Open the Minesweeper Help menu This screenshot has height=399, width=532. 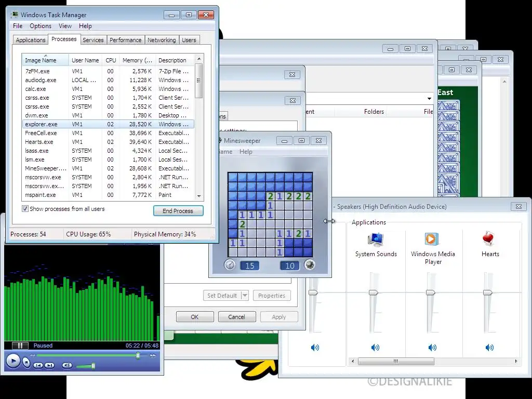pyautogui.click(x=246, y=152)
